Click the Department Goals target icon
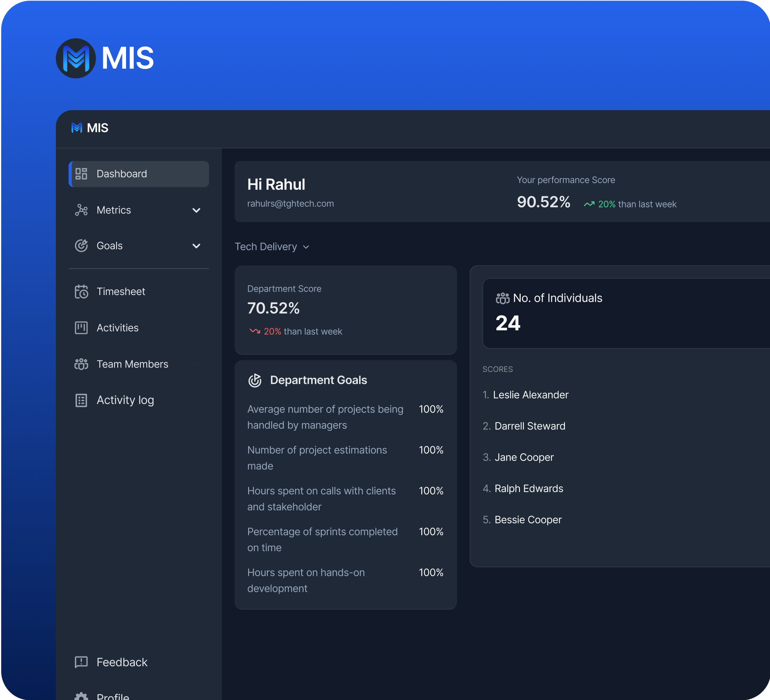770x700 pixels. click(x=255, y=380)
